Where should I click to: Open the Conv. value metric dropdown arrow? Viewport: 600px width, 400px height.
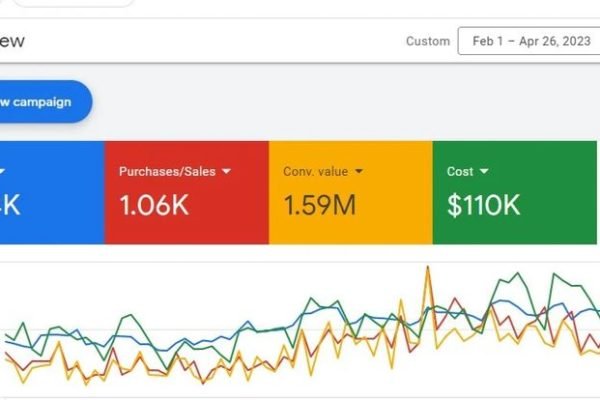[x=359, y=171]
